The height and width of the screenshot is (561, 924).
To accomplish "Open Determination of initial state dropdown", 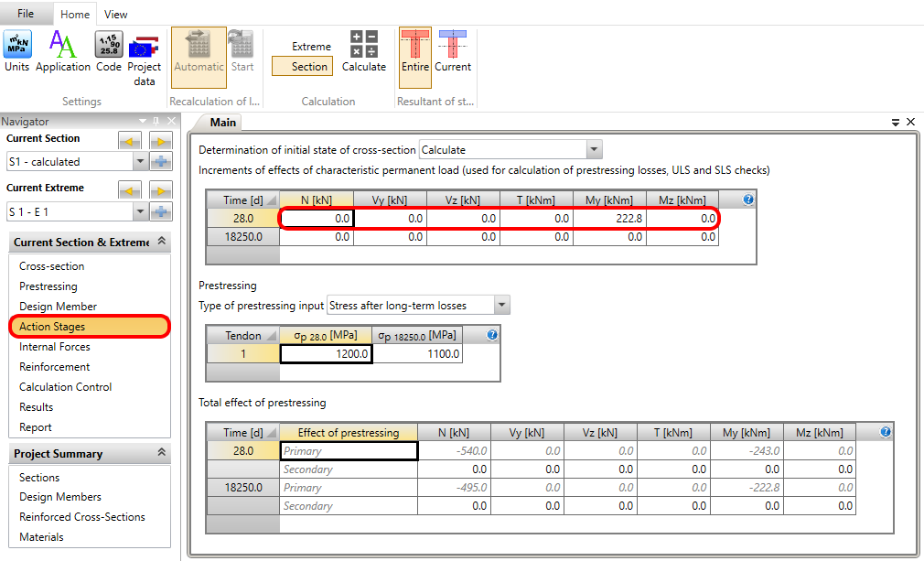I will [594, 150].
